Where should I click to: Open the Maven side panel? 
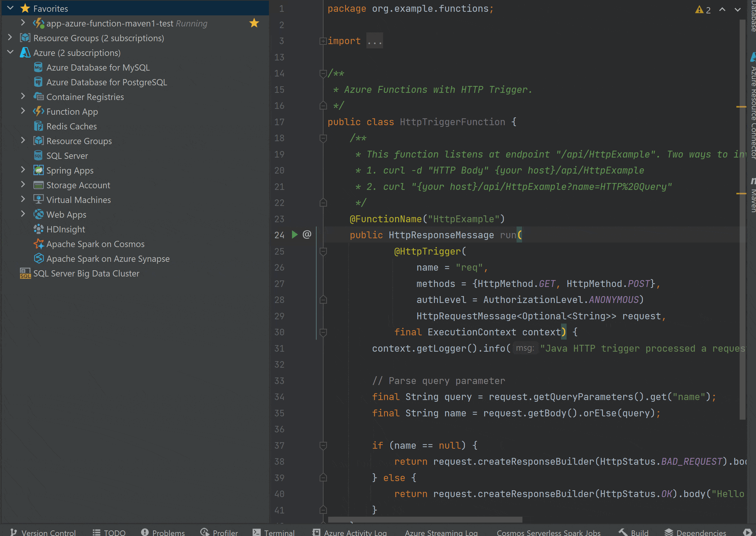(753, 195)
